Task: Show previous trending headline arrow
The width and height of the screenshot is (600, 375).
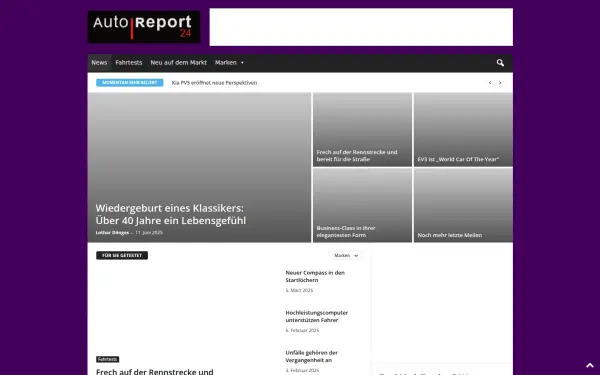Action: tap(490, 83)
